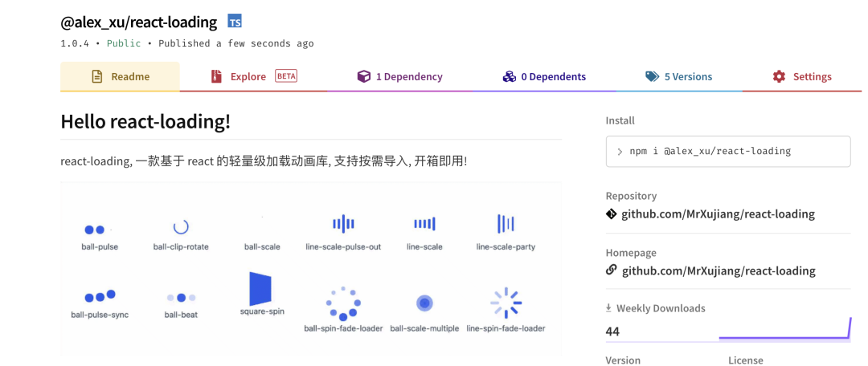The image size is (868, 366).
Task: Click the ball-scale label text
Action: (262, 247)
